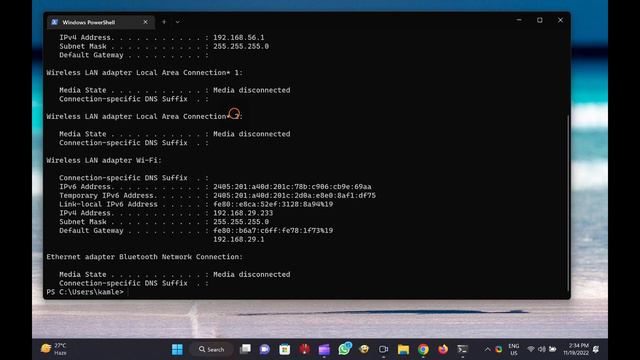Click the temporary IPv6 address ending 8af1:df75
640x360 pixels.
point(294,196)
